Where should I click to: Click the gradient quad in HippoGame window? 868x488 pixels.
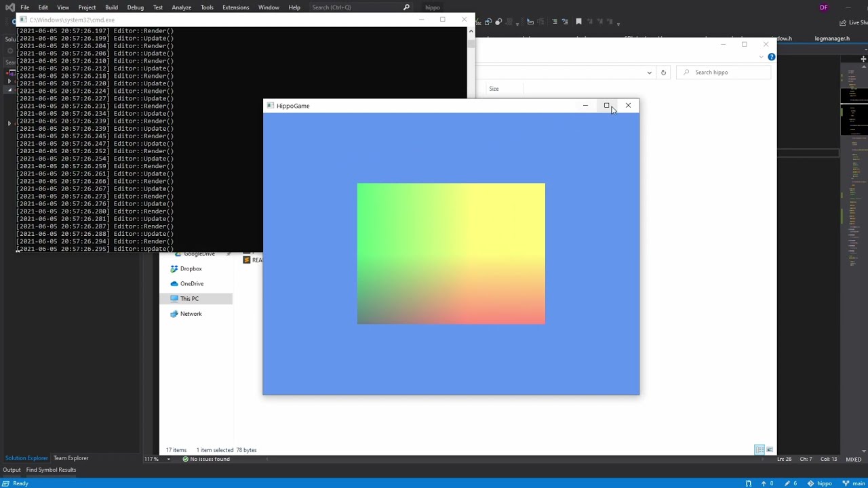click(x=451, y=253)
